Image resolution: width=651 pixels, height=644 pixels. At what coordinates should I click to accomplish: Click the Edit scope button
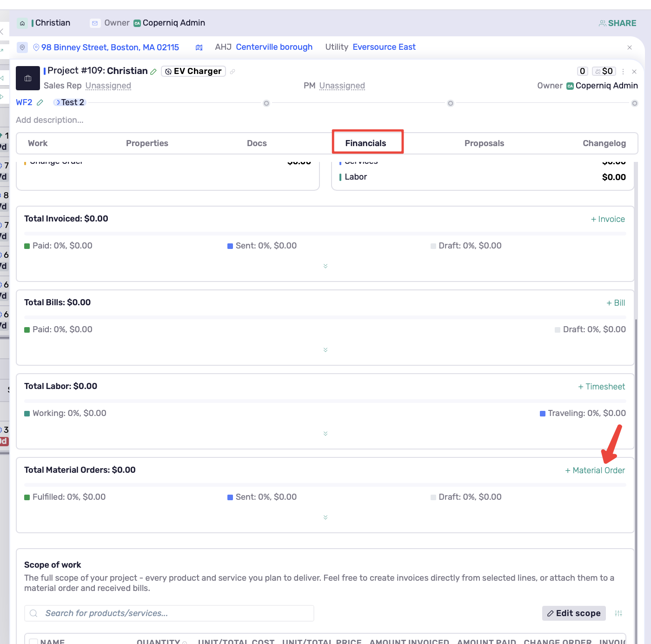coord(574,613)
